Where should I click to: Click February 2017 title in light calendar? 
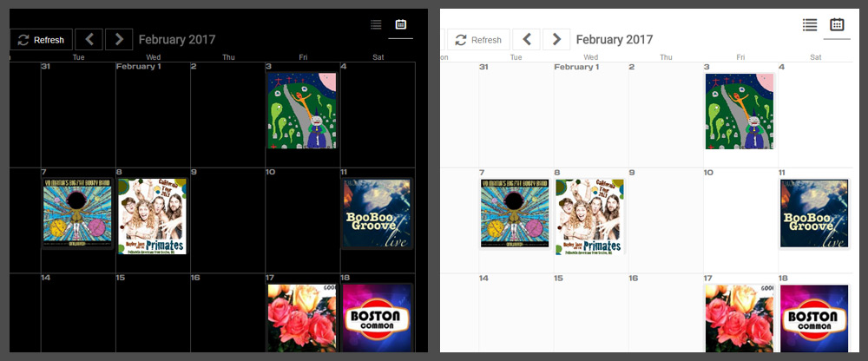615,39
